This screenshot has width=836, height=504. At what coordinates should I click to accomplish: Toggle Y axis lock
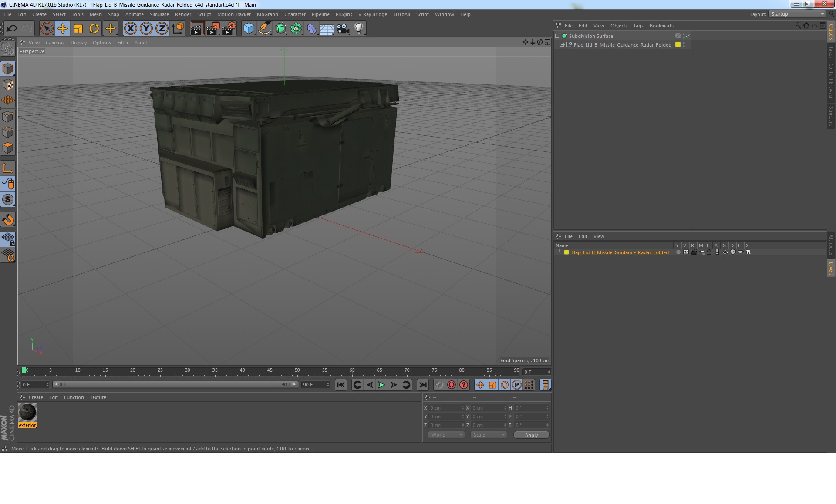[146, 29]
